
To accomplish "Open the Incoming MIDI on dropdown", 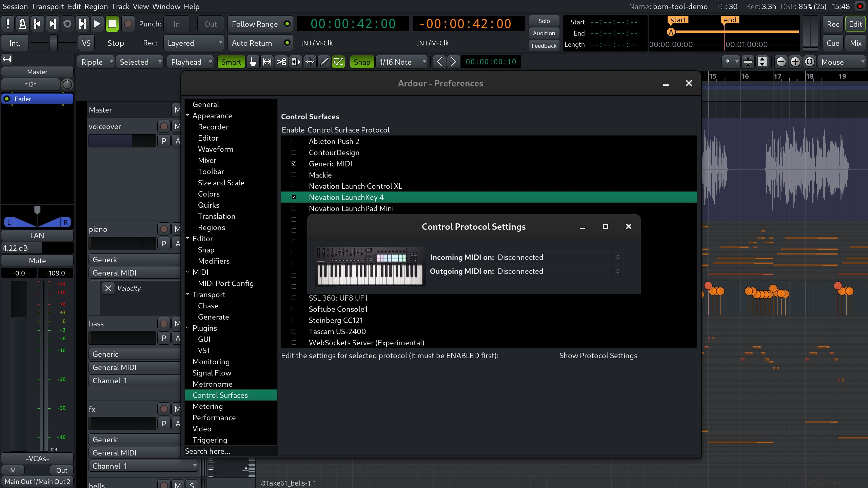I will (559, 257).
